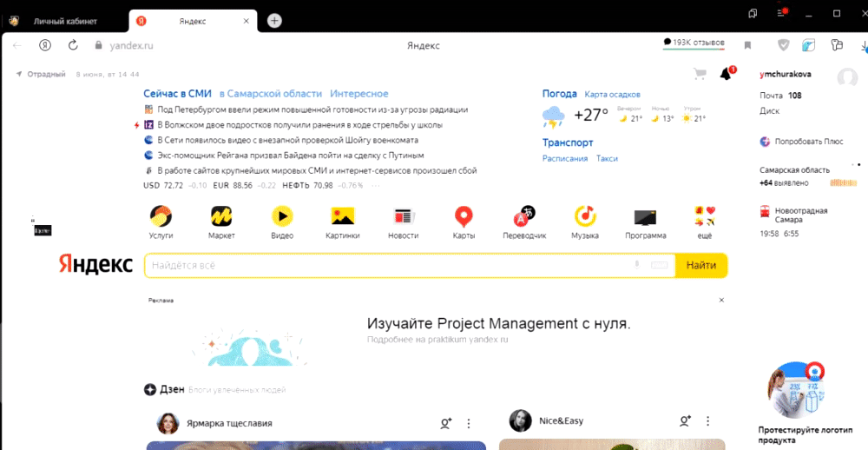Click the ymchurakova profile avatar
This screenshot has width=868, height=450.
coord(847,78)
